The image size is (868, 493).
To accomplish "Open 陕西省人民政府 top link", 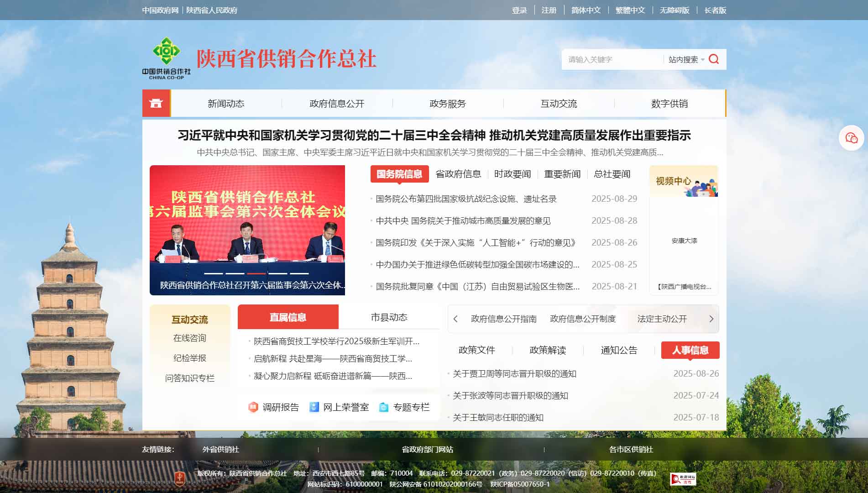I will click(212, 10).
